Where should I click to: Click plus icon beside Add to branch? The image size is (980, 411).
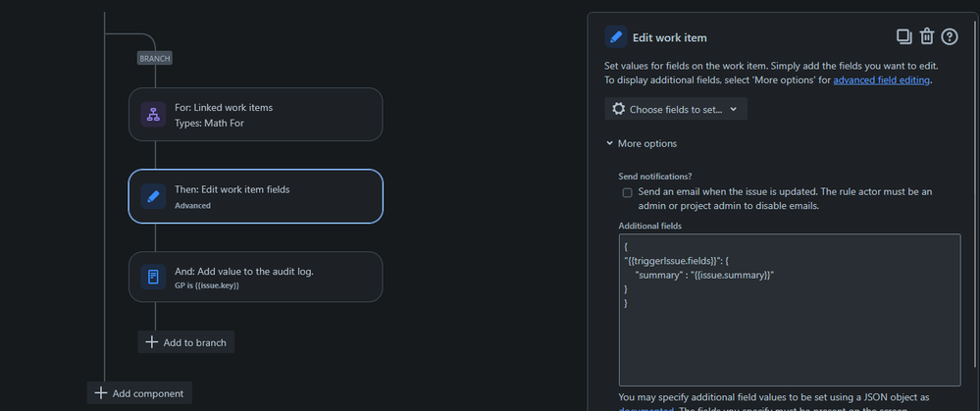[151, 342]
